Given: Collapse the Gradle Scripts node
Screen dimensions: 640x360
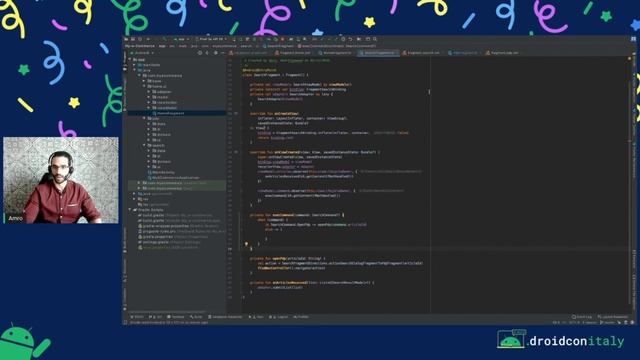Looking at the screenshot, I should pos(131,210).
